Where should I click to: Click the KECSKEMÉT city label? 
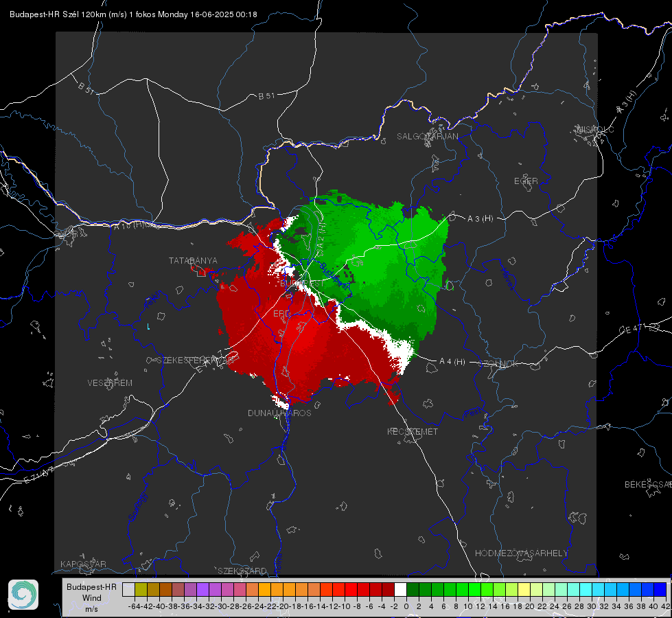(413, 431)
